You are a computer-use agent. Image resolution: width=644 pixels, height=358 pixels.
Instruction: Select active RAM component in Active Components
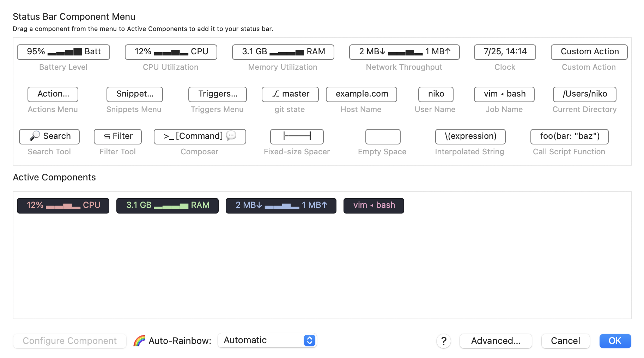click(x=168, y=205)
